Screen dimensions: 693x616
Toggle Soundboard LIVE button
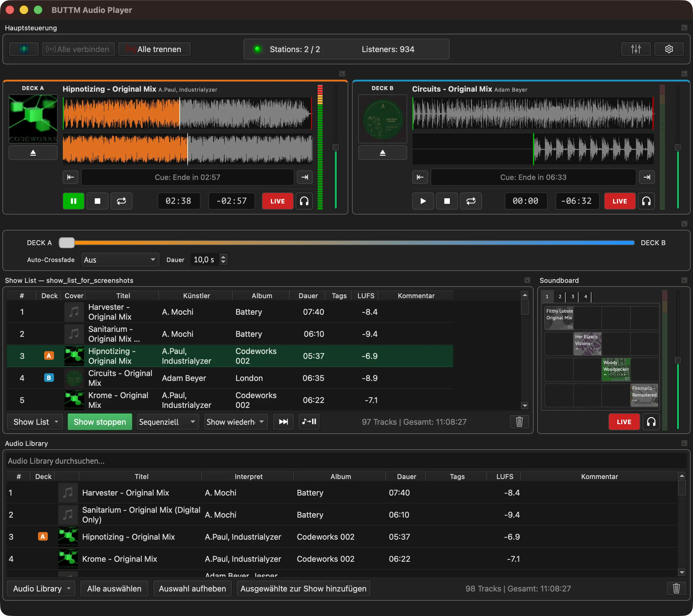[624, 422]
